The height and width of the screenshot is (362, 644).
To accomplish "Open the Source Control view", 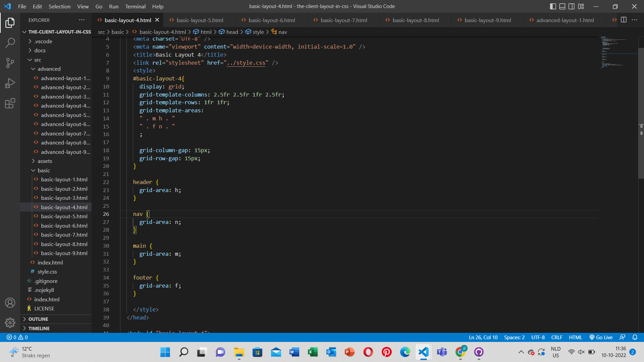I will [x=10, y=63].
